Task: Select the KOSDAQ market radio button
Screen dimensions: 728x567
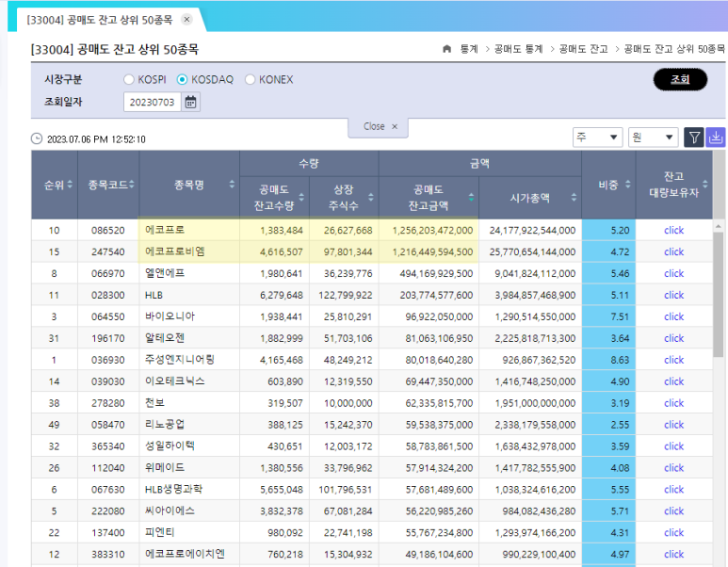Action: [182, 79]
